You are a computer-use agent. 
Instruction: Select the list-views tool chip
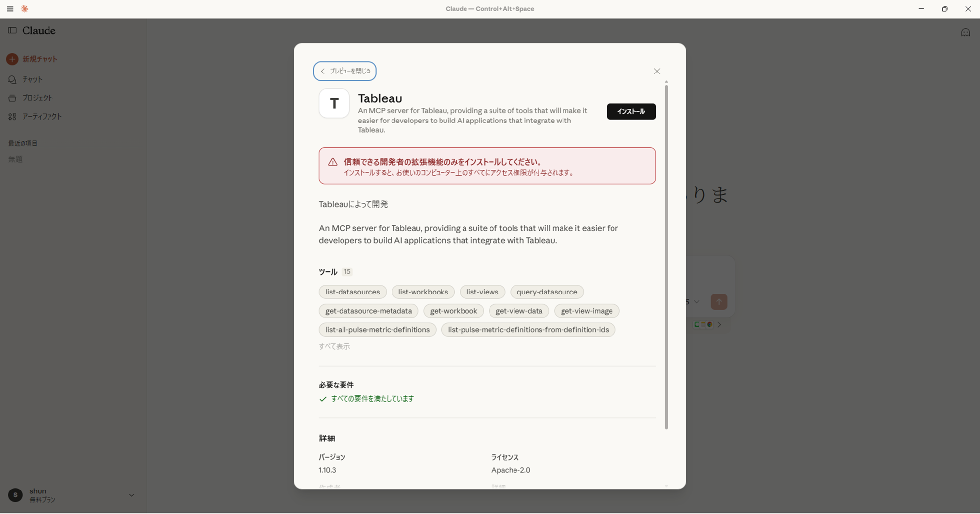pos(482,292)
